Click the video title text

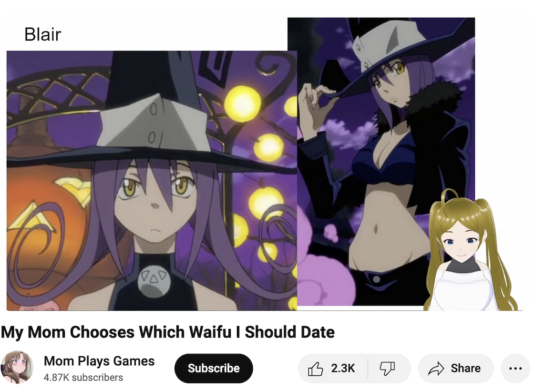pyautogui.click(x=168, y=332)
